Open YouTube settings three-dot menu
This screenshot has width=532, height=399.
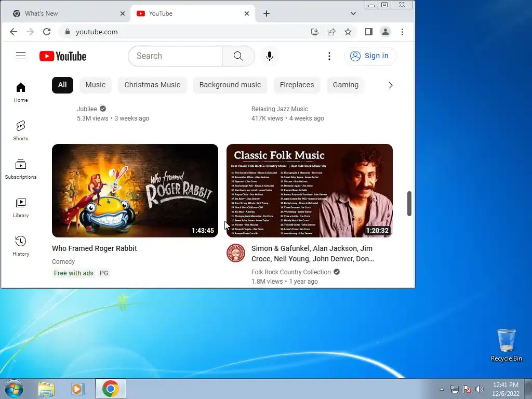[329, 56]
